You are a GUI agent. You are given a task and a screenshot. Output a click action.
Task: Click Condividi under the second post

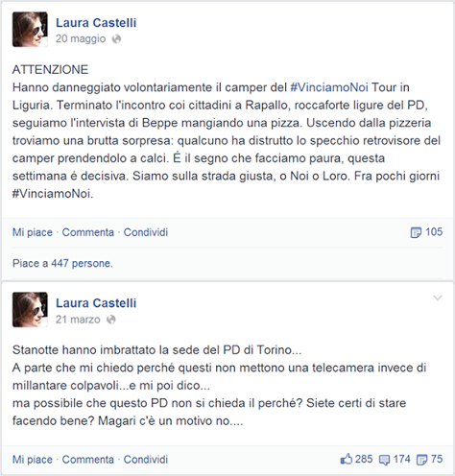pos(146,460)
